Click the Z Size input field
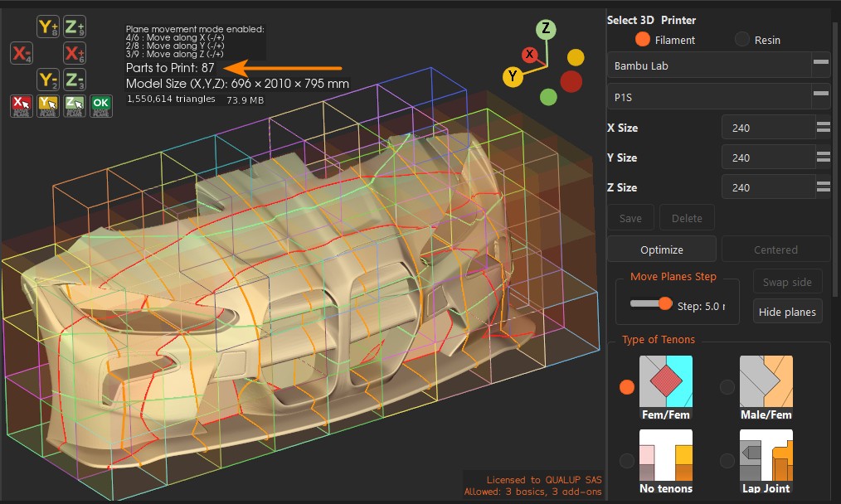This screenshot has width=841, height=504. (x=768, y=187)
